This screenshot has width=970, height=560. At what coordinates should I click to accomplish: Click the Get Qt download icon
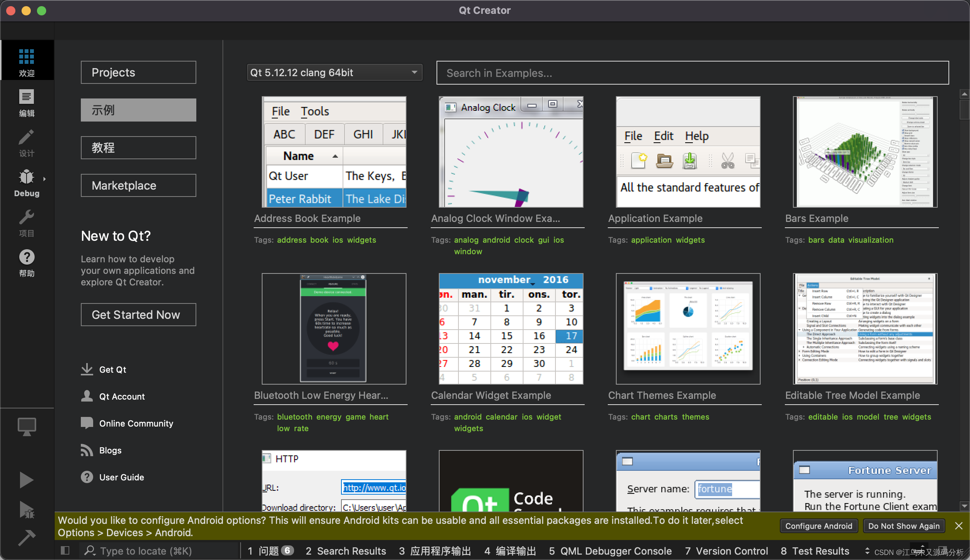pos(87,369)
